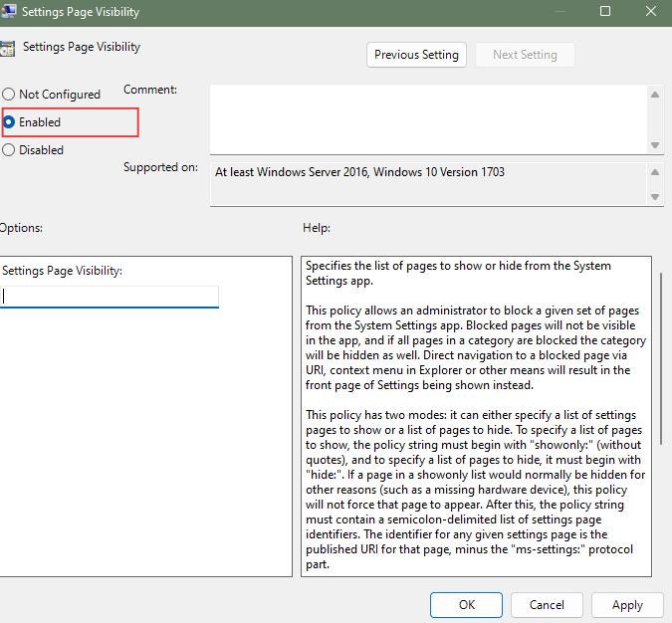This screenshot has width=672, height=623.
Task: Click the up arrow of the Comment box scrollbar
Action: [x=655, y=95]
